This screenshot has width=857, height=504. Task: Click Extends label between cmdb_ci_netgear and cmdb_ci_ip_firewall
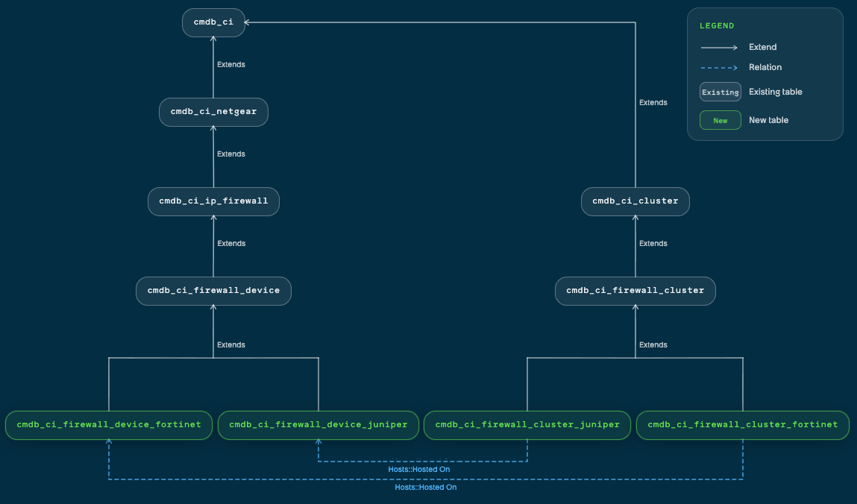(x=230, y=154)
